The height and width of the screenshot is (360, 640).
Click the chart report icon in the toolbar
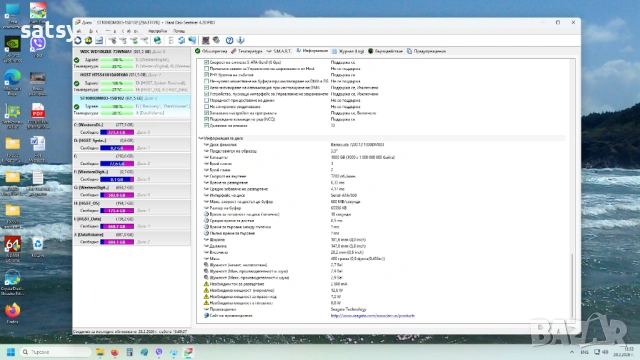(99, 40)
